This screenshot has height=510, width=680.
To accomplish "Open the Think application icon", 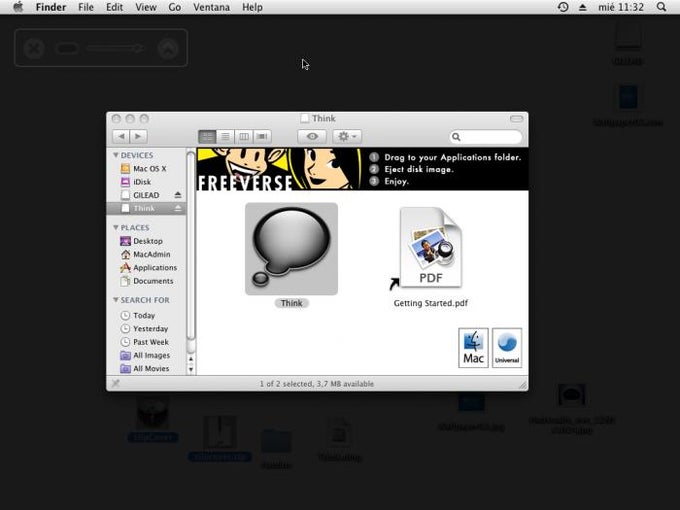I will 291,249.
